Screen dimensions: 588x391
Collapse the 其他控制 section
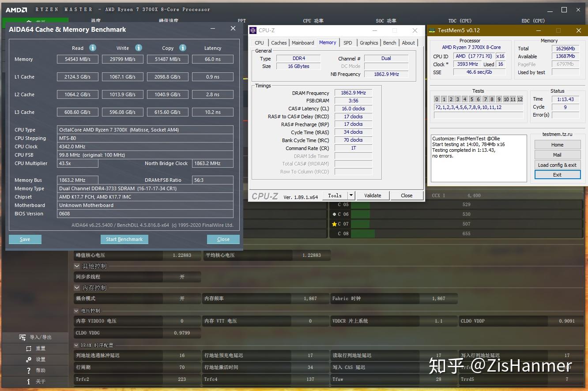coord(77,266)
